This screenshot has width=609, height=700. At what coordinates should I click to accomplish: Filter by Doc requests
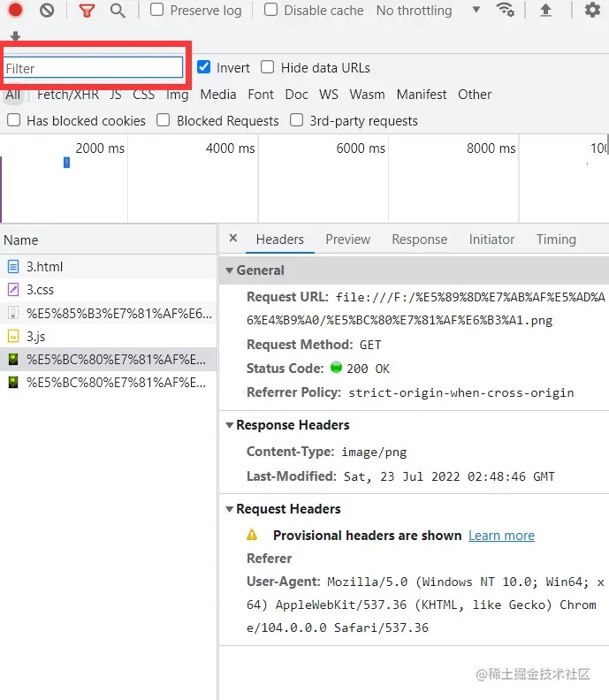tap(296, 95)
